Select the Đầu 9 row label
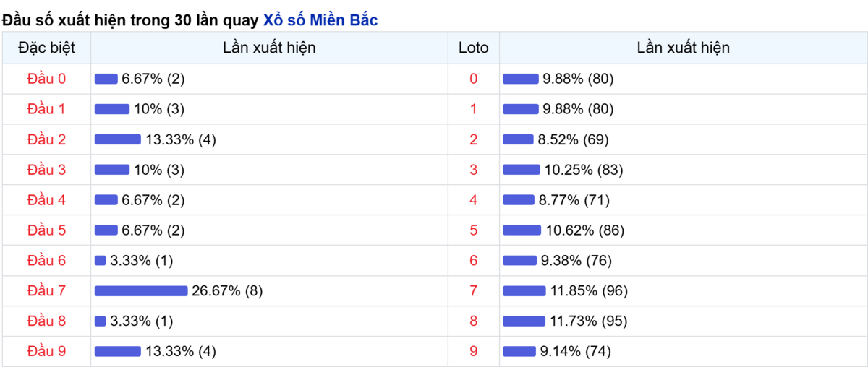 pyautogui.click(x=46, y=352)
